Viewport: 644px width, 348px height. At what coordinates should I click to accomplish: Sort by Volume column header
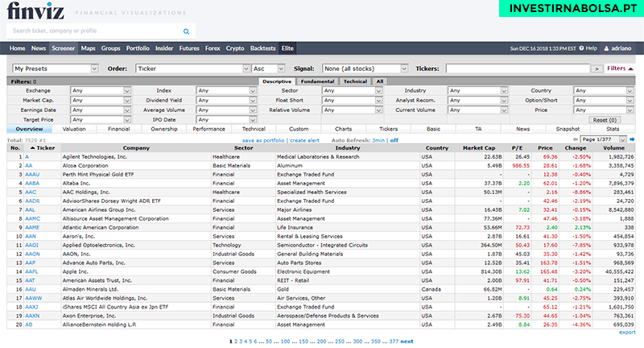click(614, 148)
